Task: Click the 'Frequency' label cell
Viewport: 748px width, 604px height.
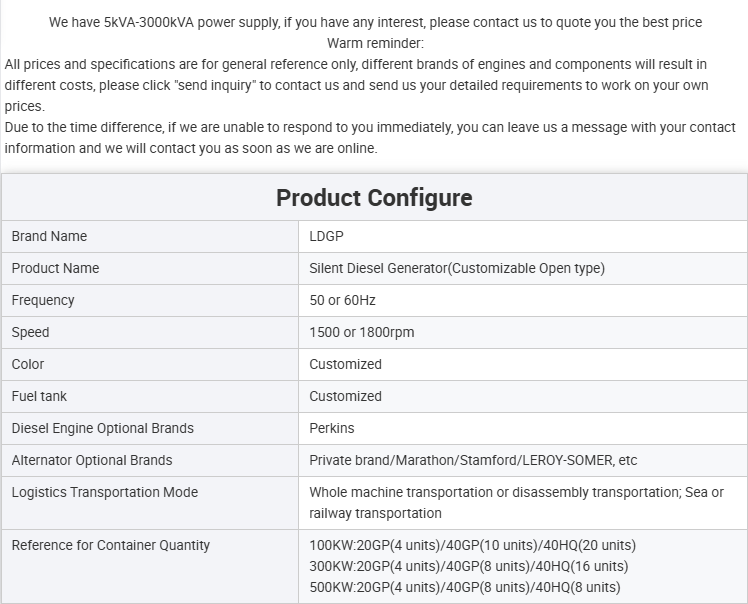Action: pyautogui.click(x=150, y=301)
